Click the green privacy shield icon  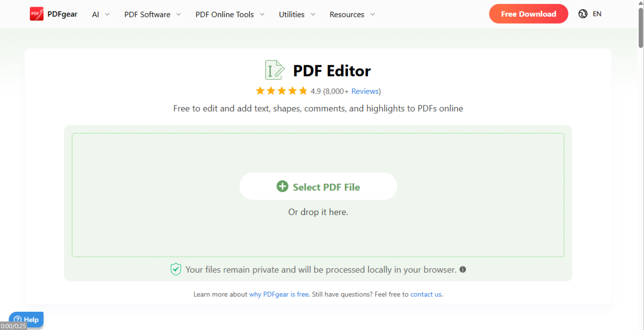pos(176,269)
